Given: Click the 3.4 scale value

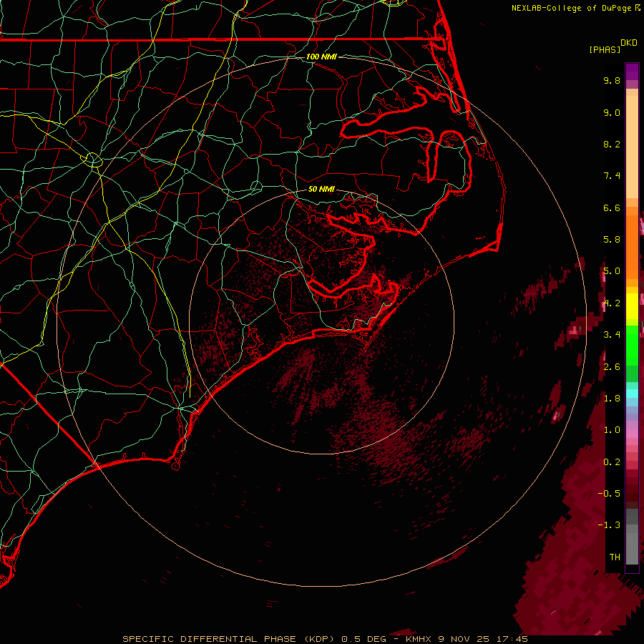Looking at the screenshot, I should (x=612, y=335).
